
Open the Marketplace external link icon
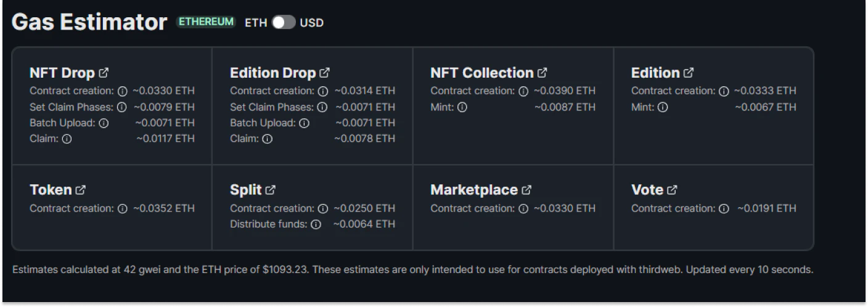526,190
